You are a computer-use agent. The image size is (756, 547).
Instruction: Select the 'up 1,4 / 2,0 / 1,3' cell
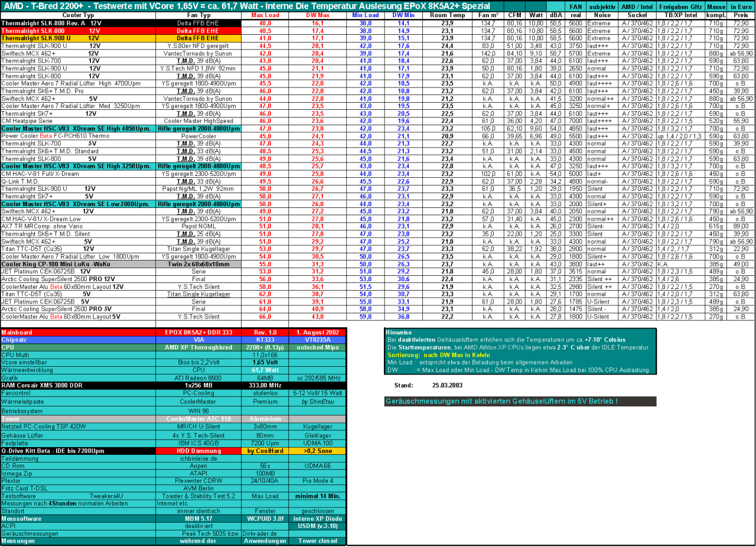680,135
